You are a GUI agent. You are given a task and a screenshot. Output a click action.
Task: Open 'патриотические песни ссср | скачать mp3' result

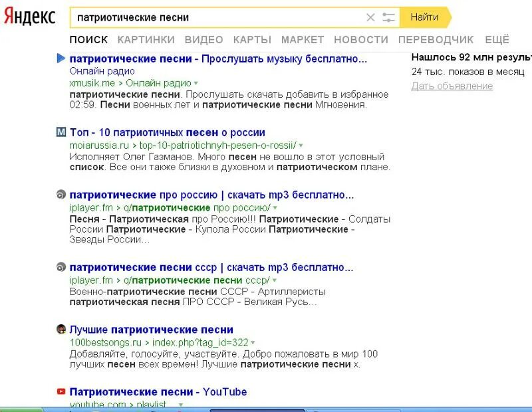tap(211, 268)
